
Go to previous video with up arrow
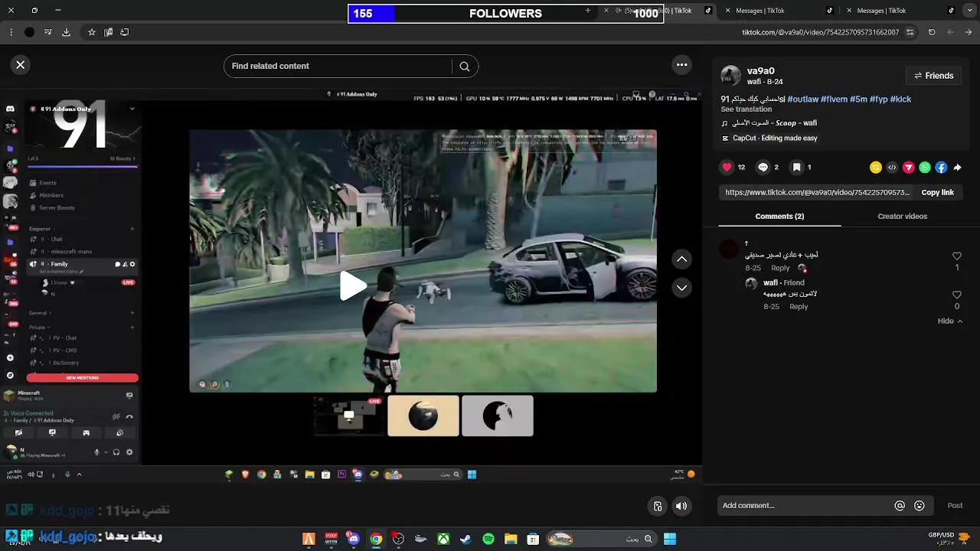[x=681, y=259]
